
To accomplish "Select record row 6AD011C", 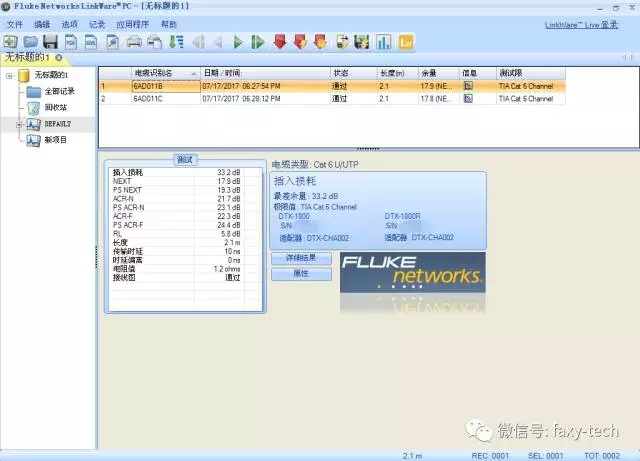I will point(332,99).
